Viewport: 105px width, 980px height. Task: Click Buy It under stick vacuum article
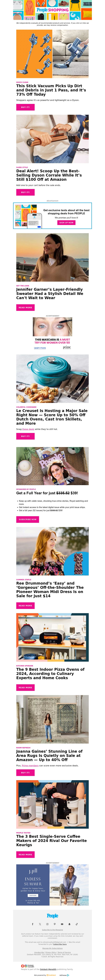click(x=25, y=107)
